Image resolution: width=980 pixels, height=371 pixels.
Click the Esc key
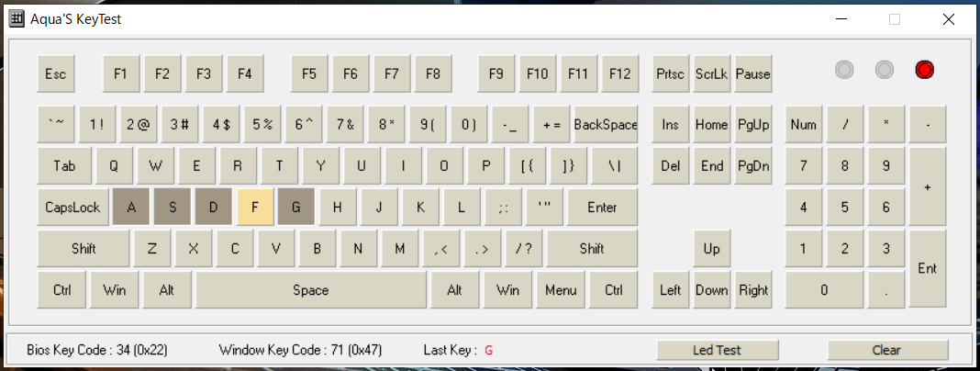pyautogui.click(x=56, y=73)
